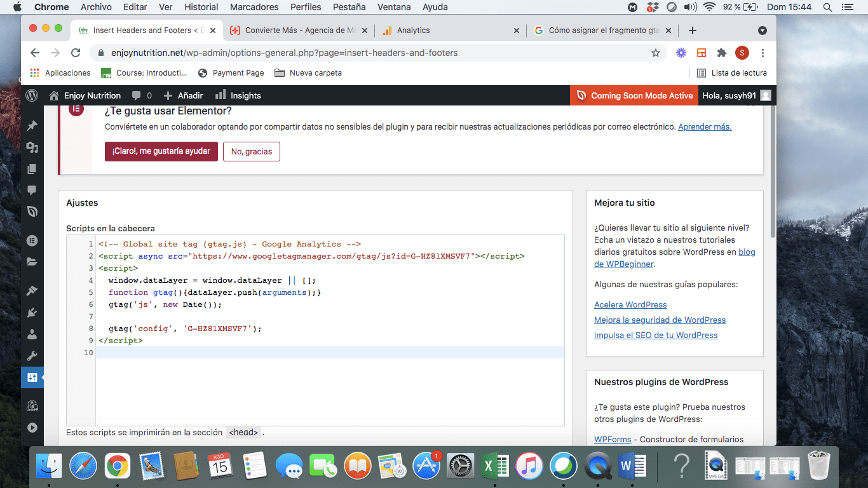Image resolution: width=868 pixels, height=488 pixels.
Task: Open Users person icon in sidebar
Action: coord(32,334)
